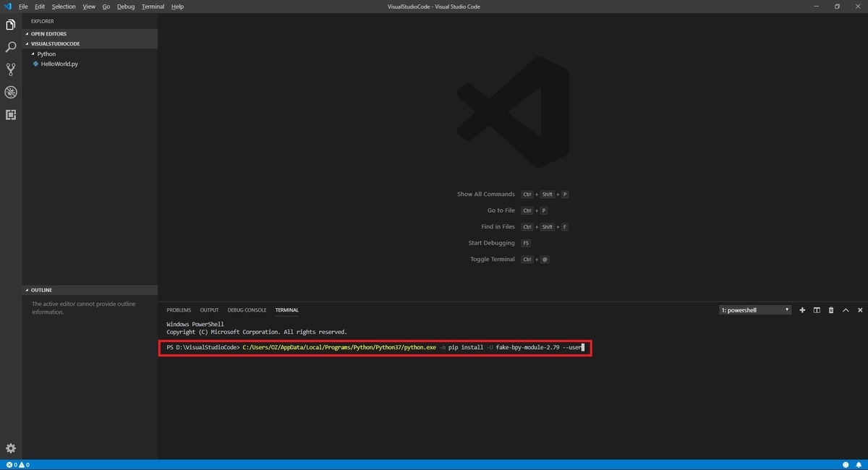Screen dimensions: 868x470
Task: Open the View menu
Action: click(89, 7)
